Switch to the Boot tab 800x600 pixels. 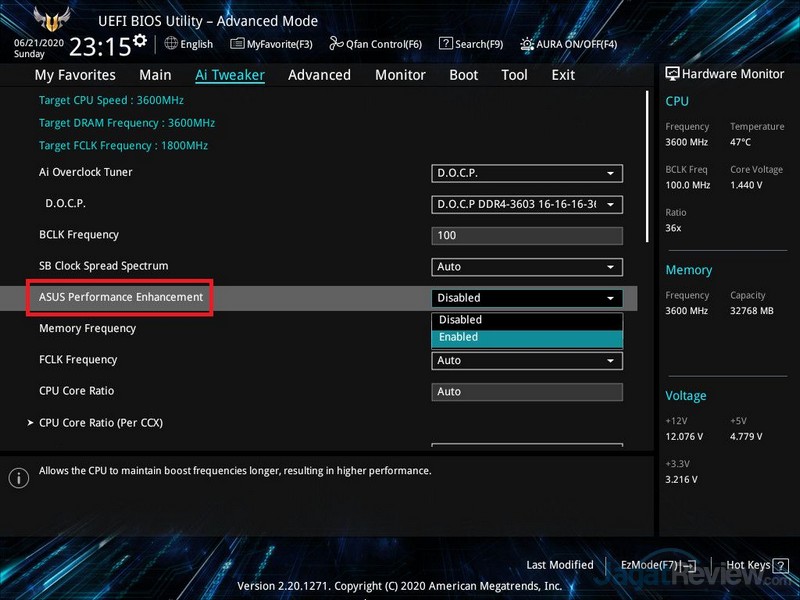click(x=463, y=75)
